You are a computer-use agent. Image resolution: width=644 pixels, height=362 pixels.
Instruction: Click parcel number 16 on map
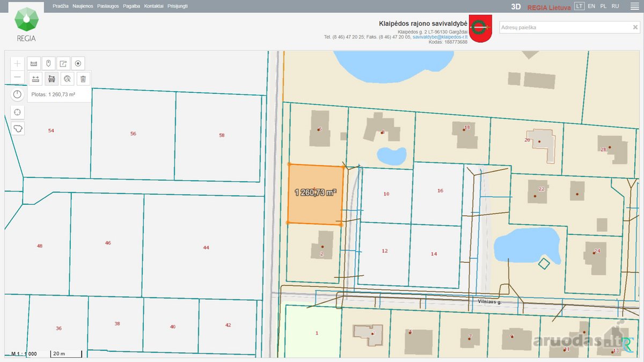coord(440,190)
